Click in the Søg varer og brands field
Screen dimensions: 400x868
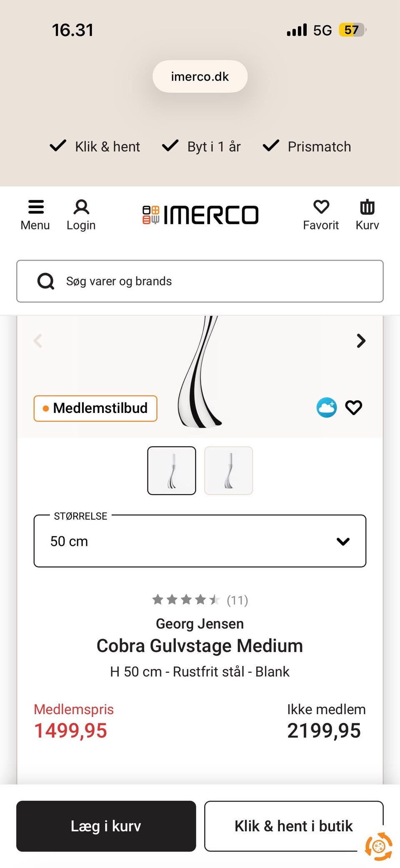[x=217, y=281]
